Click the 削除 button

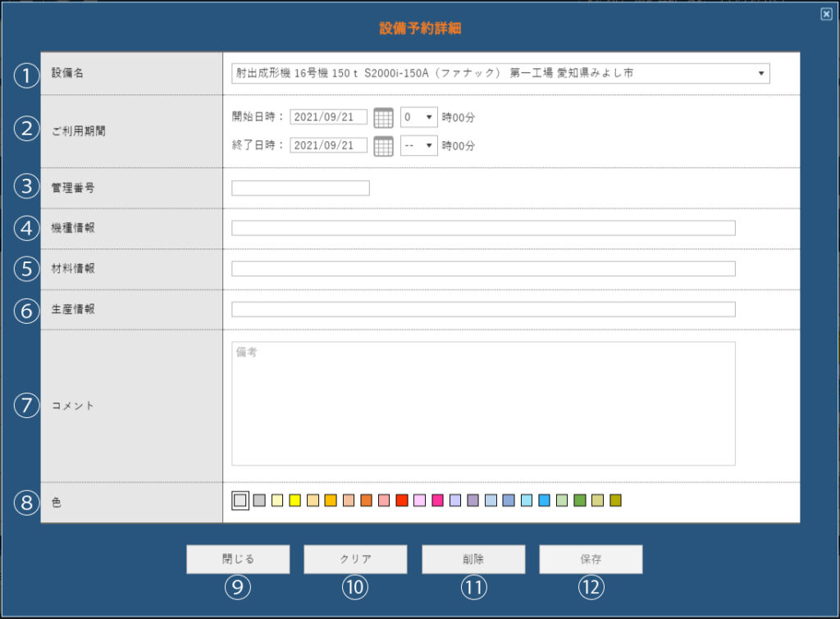pyautogui.click(x=473, y=560)
